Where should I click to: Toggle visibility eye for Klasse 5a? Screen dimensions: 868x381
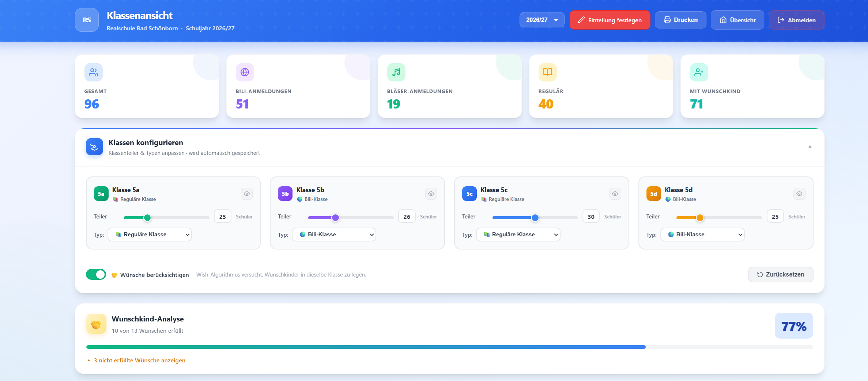[x=247, y=194]
